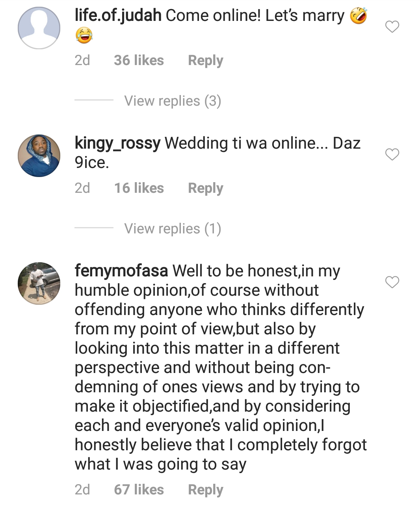View the 67 likes on femymofasa comment

coord(139,490)
